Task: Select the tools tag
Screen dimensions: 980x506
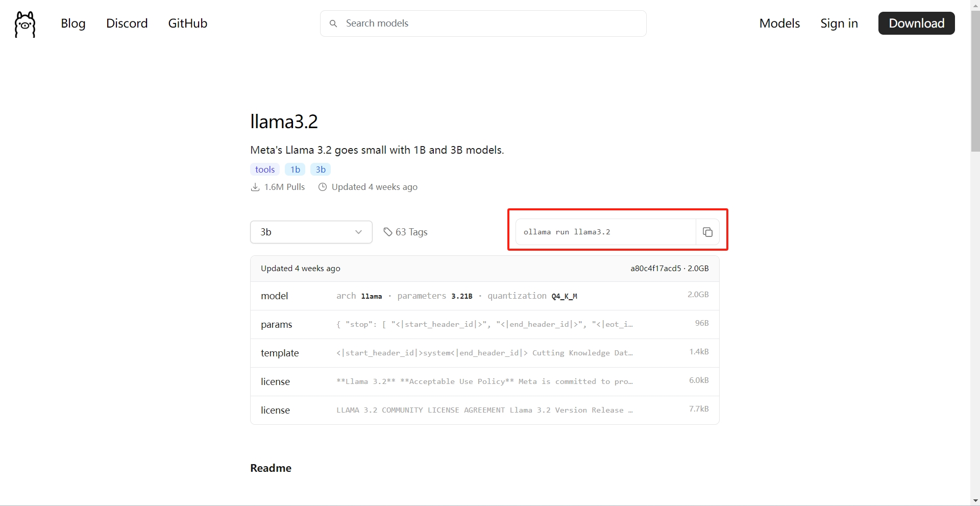Action: (x=265, y=170)
